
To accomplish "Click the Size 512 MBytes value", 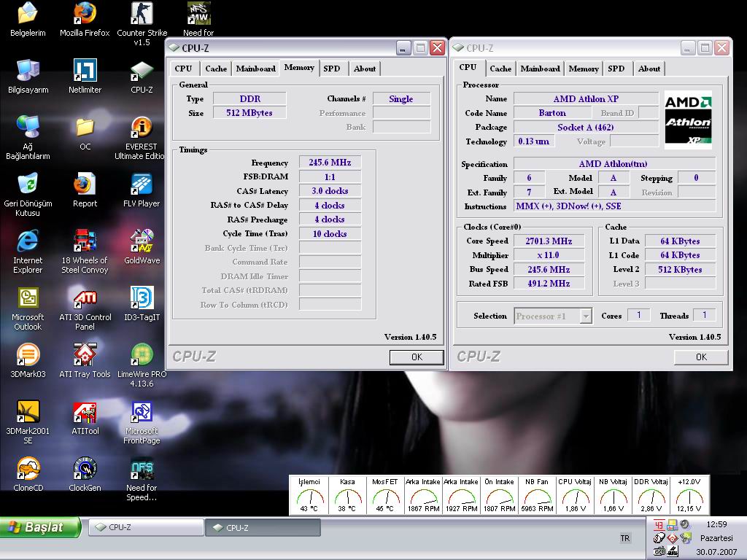I will click(249, 113).
